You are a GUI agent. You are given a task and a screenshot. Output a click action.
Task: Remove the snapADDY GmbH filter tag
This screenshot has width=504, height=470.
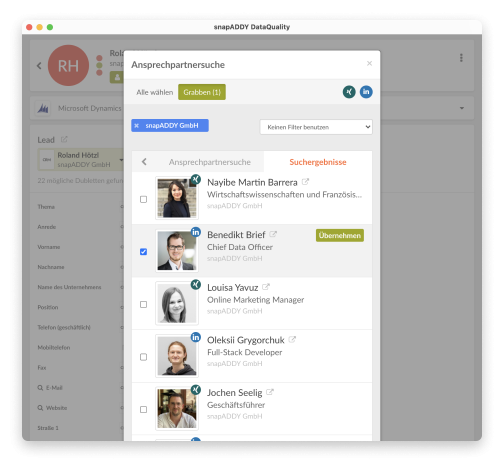136,126
